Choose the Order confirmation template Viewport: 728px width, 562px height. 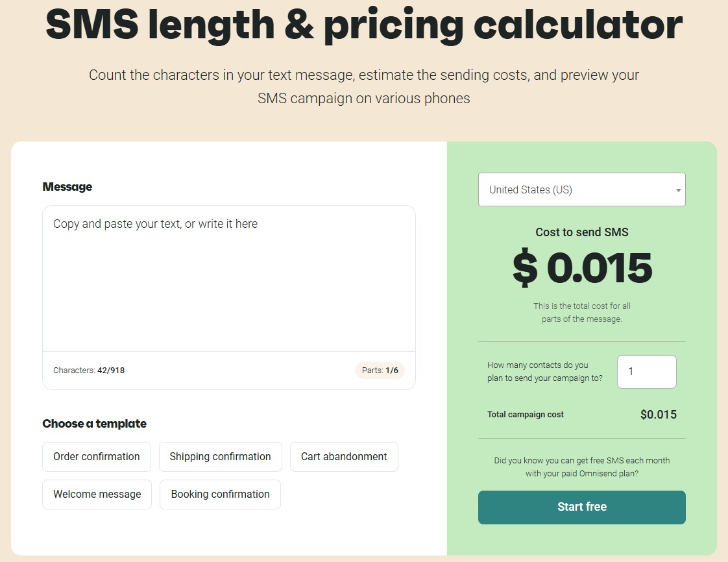[97, 457]
